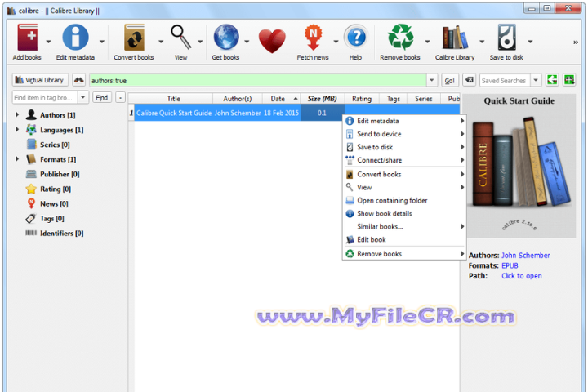Click the green arrow saved search icon

(552, 80)
